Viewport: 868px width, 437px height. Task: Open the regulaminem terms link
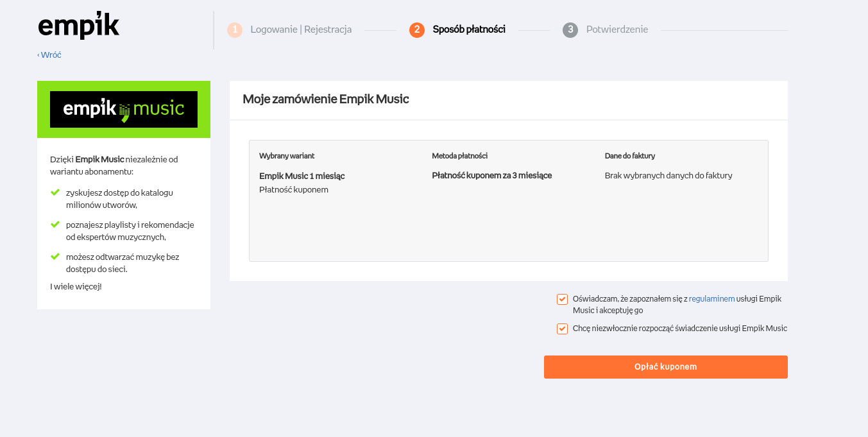(x=711, y=299)
